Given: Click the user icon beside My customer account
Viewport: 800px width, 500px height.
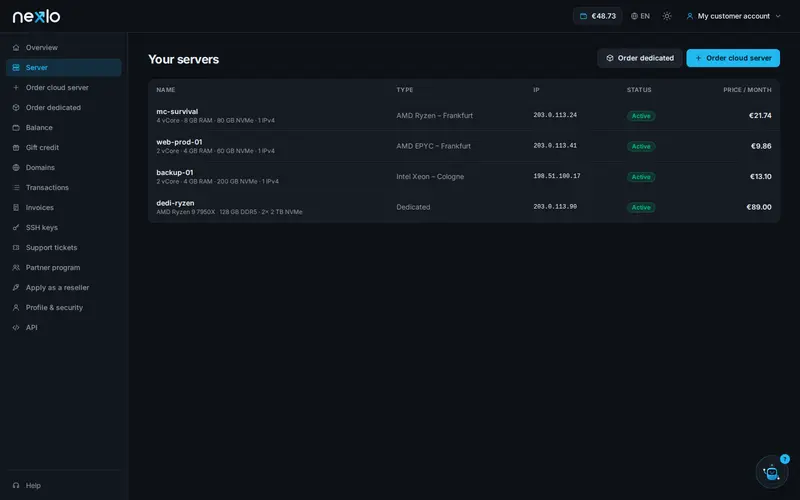Looking at the screenshot, I should 690,16.
